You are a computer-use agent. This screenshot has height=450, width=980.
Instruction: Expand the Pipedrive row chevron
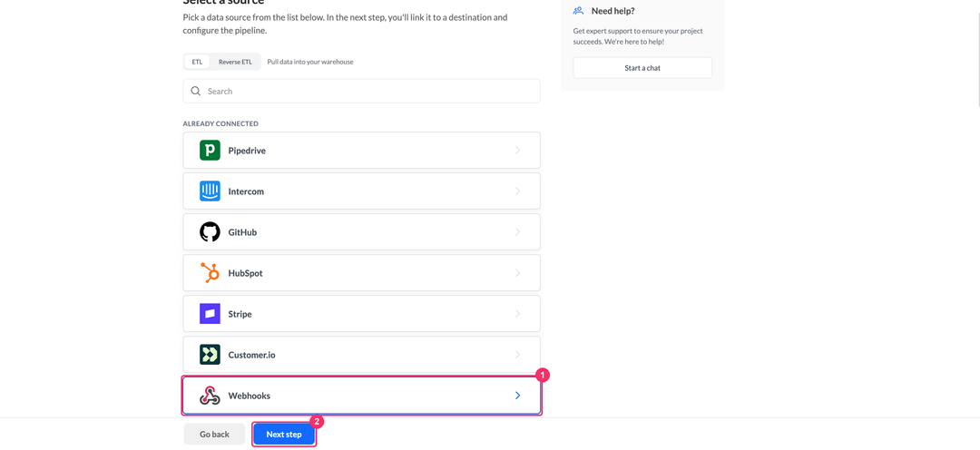(517, 150)
